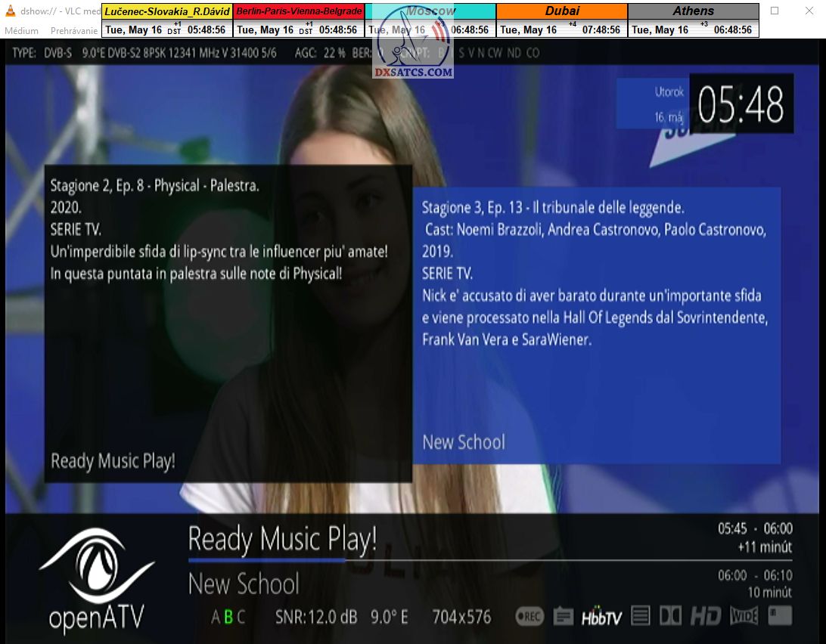Click the openATV eye logo
This screenshot has width=826, height=644.
click(x=96, y=565)
